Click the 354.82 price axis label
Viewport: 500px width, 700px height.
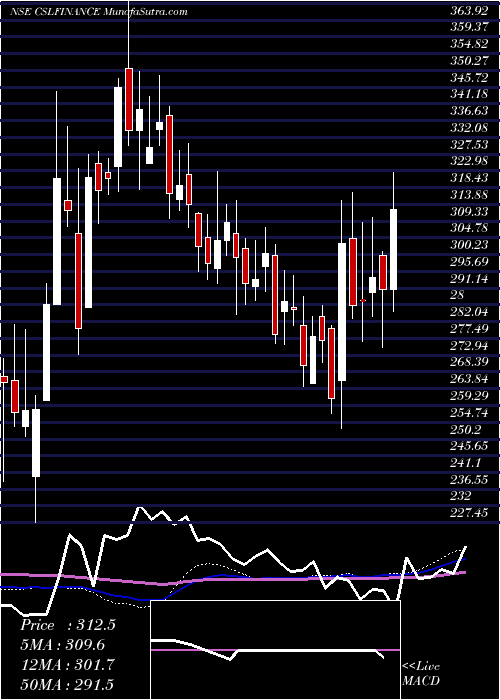point(468,44)
